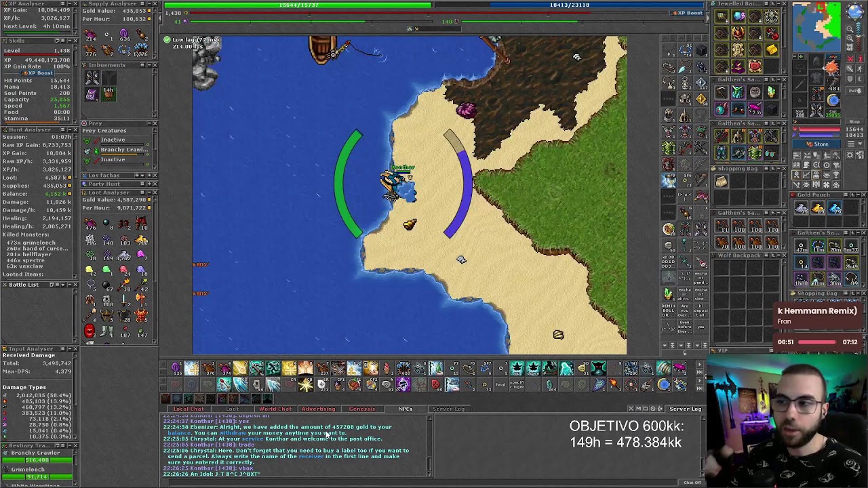Switch to World Chat tab
This screenshot has height=488, width=868.
pyautogui.click(x=275, y=409)
